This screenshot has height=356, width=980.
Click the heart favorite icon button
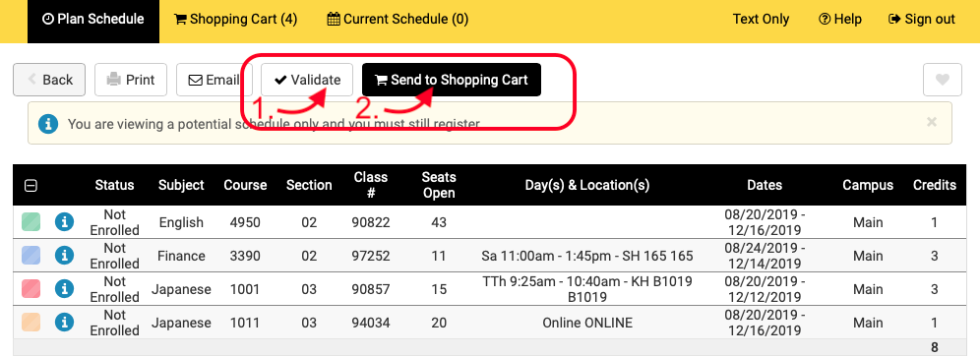click(942, 80)
